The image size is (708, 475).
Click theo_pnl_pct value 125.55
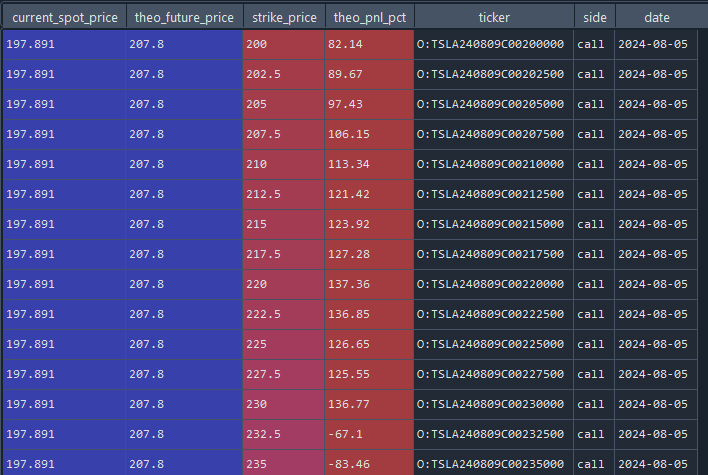369,374
